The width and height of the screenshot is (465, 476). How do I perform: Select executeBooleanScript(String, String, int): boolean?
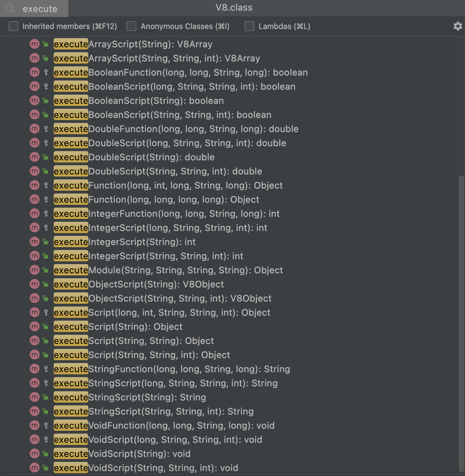(x=163, y=115)
